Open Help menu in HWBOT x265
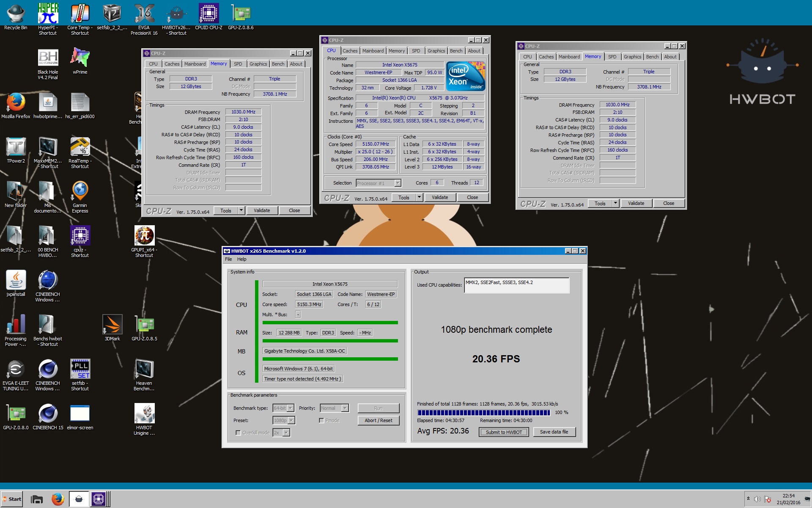 tap(241, 259)
